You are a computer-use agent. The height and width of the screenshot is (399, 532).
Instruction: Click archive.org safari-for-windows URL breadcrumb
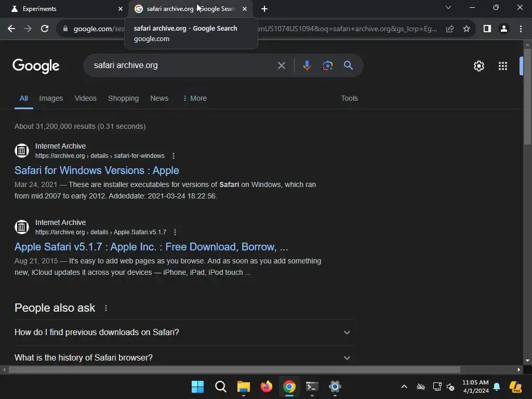pyautogui.click(x=100, y=156)
